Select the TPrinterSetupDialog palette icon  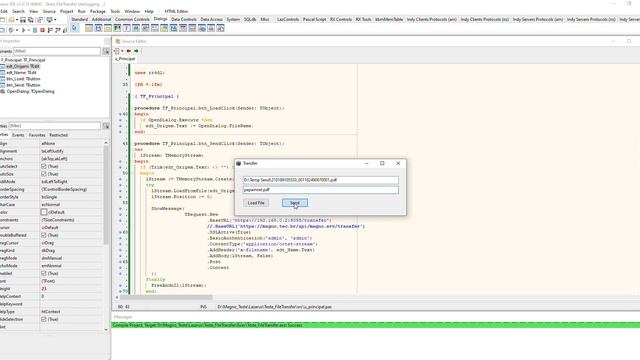click(202, 28)
